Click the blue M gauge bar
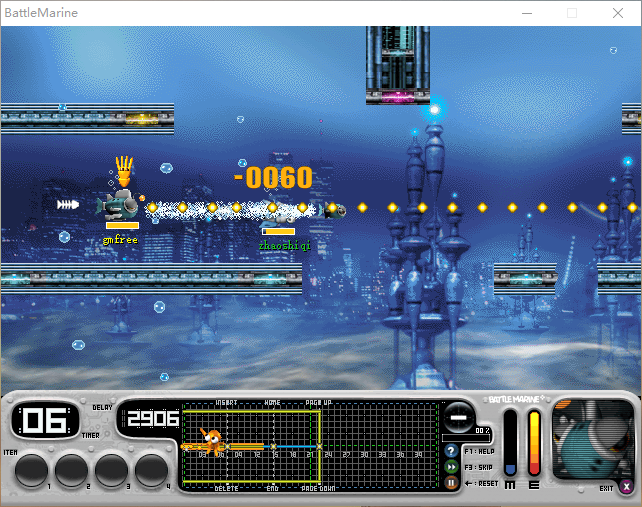Image resolution: width=642 pixels, height=507 pixels. coord(510,443)
